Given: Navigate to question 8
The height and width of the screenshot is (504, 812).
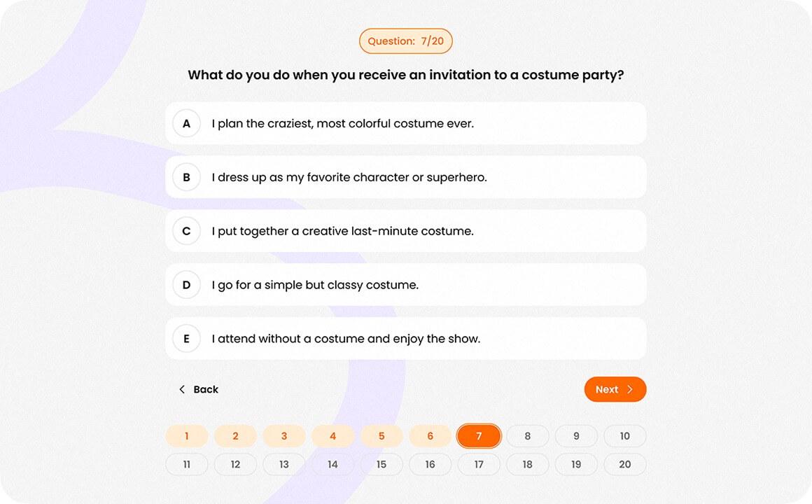Looking at the screenshot, I should tap(528, 436).
